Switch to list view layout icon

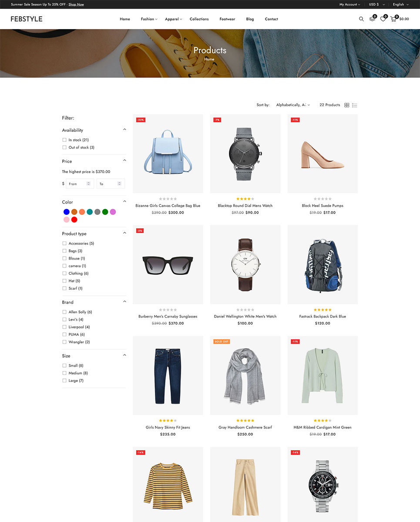355,105
